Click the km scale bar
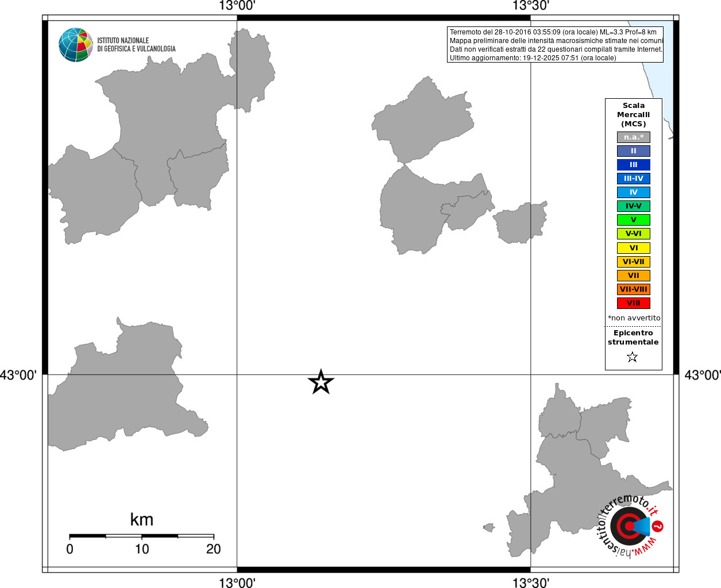 click(x=141, y=536)
